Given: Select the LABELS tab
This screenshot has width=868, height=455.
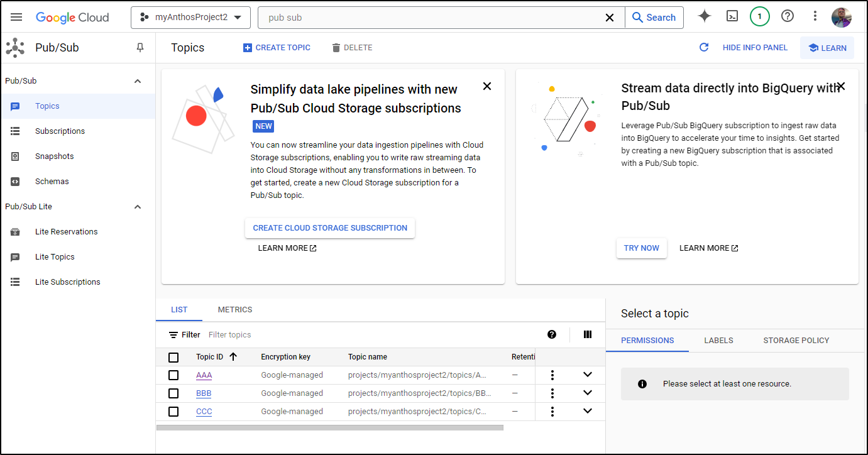Looking at the screenshot, I should click(x=718, y=341).
